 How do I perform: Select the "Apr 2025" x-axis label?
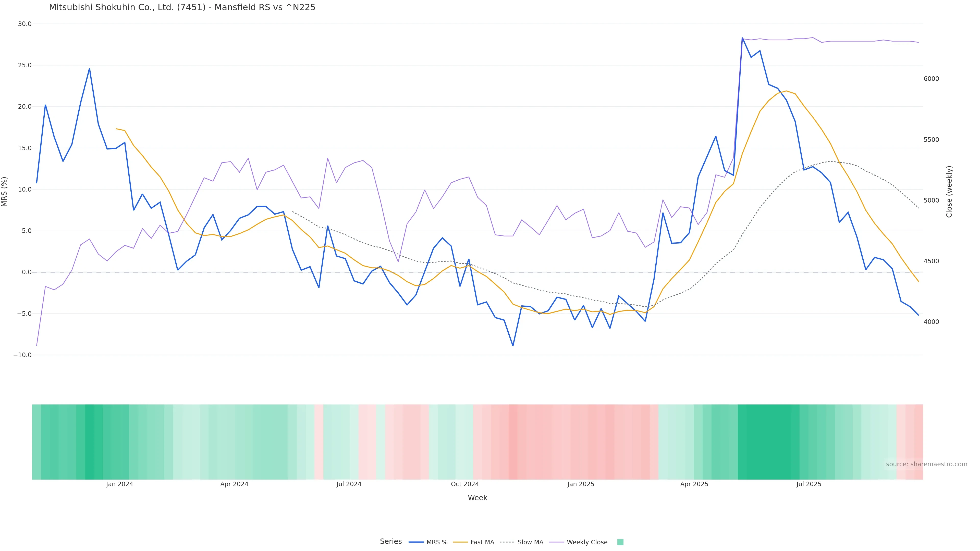pos(694,484)
